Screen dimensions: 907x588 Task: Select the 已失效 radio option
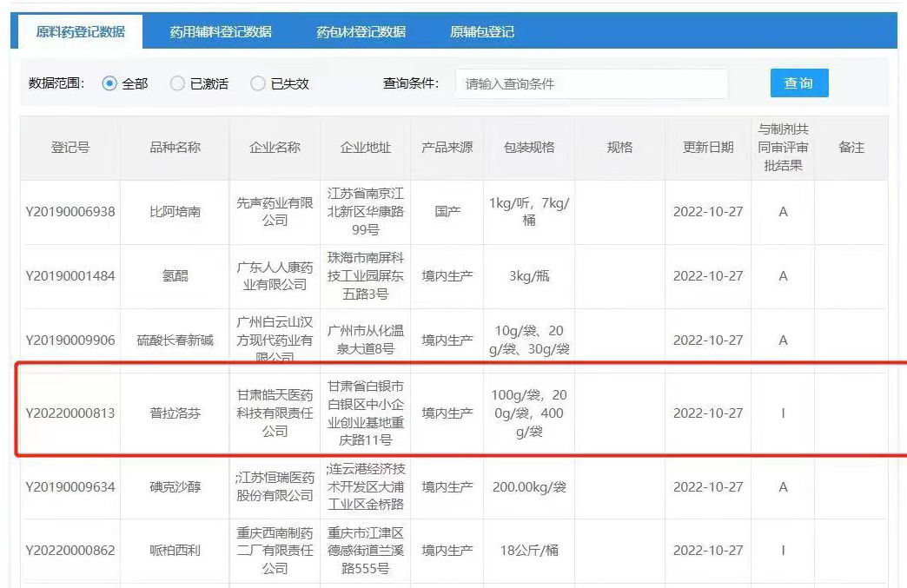point(258,84)
